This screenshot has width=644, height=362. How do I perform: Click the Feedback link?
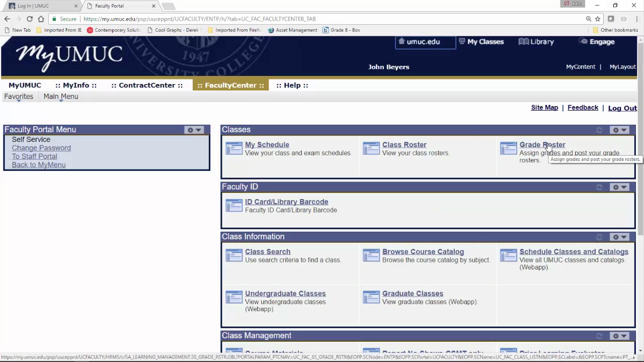[583, 108]
